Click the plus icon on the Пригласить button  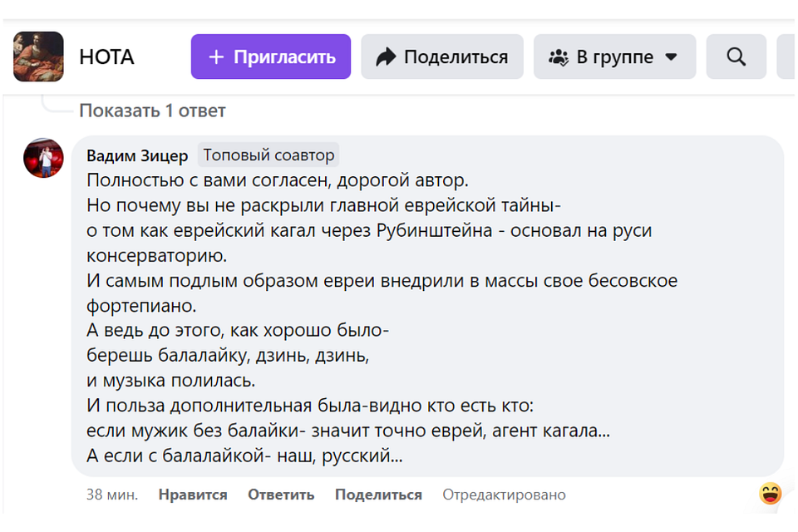[x=216, y=57]
